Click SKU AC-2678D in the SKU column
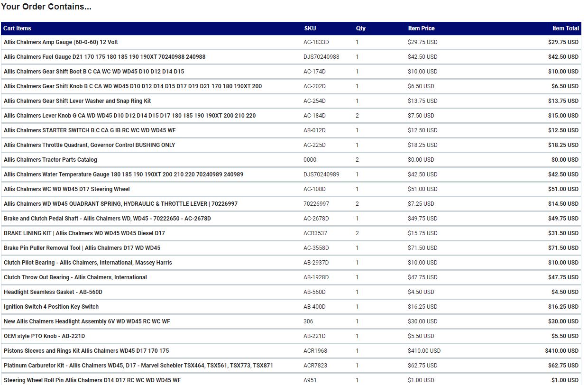The image size is (588, 385). point(316,219)
